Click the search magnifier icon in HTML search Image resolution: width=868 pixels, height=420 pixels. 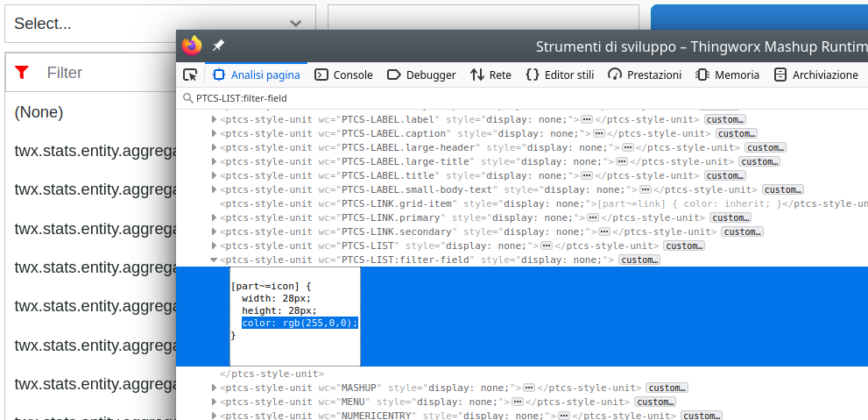pos(188,98)
